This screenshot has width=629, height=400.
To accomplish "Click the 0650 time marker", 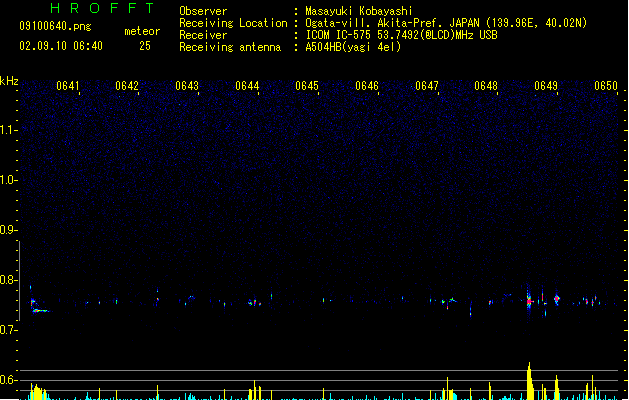I will coord(606,86).
